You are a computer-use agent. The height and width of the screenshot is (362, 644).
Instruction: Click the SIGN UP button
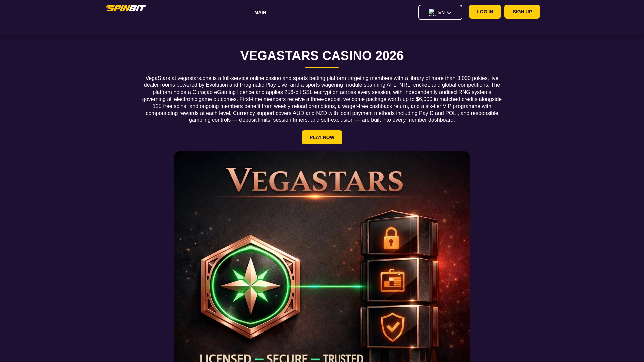click(x=522, y=12)
